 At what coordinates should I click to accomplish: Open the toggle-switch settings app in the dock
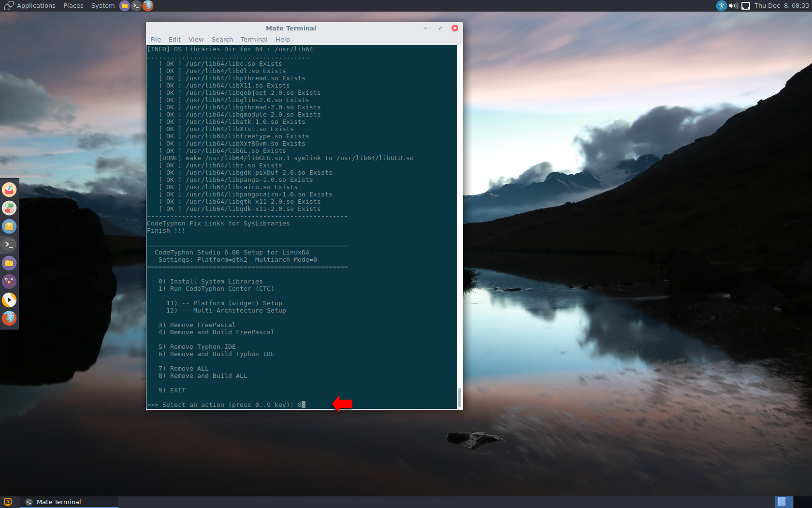(9, 208)
